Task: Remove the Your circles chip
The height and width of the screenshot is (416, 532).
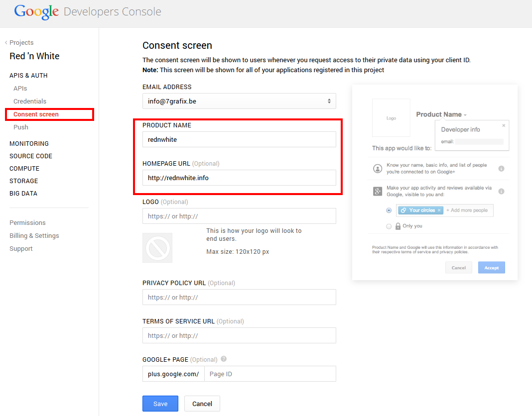Action: click(439, 210)
